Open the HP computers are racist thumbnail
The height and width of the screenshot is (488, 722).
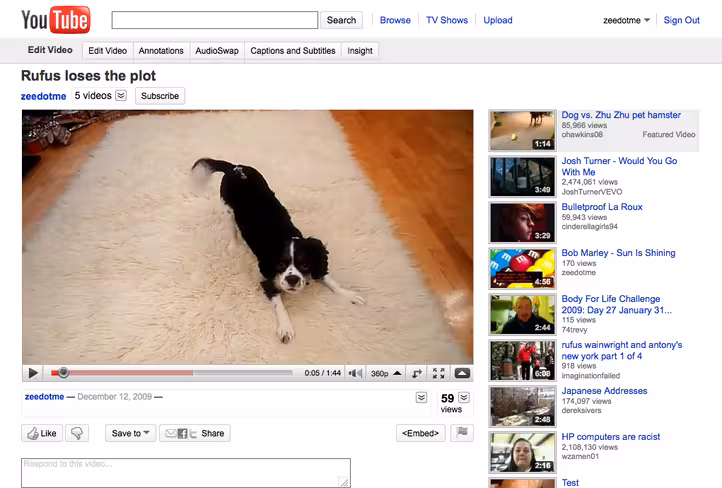point(522,453)
